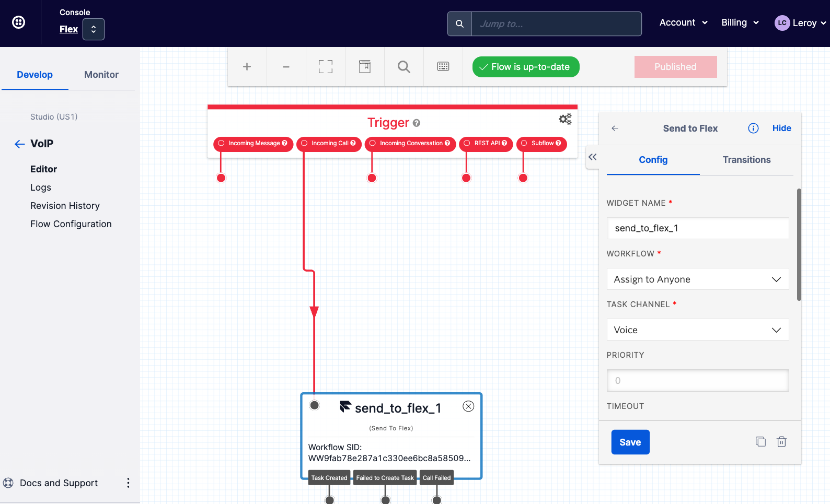The width and height of the screenshot is (830, 504).
Task: Open Docs and Support
Action: point(59,483)
